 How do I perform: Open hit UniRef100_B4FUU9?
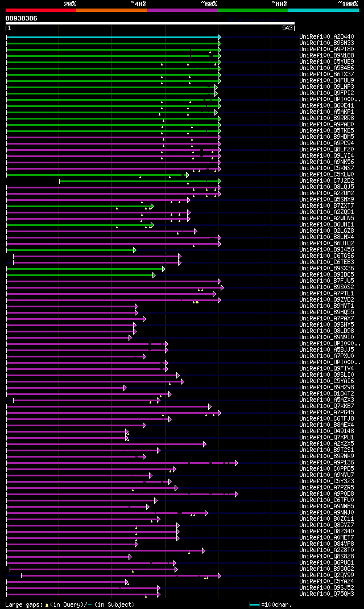click(x=326, y=81)
